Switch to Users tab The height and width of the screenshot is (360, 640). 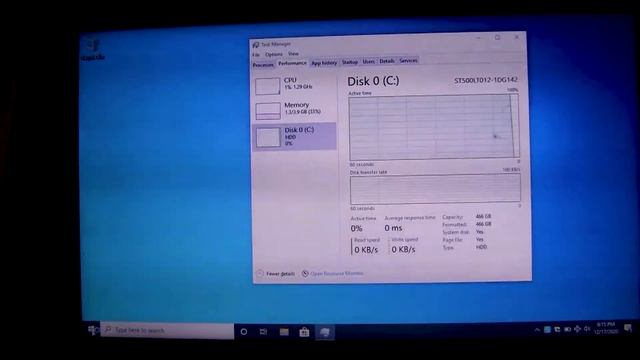pos(369,62)
